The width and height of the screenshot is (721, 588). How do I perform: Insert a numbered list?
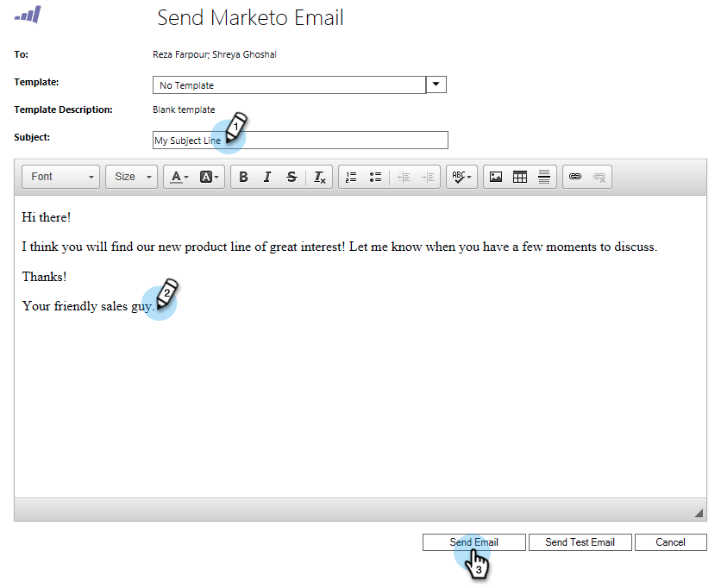[351, 177]
